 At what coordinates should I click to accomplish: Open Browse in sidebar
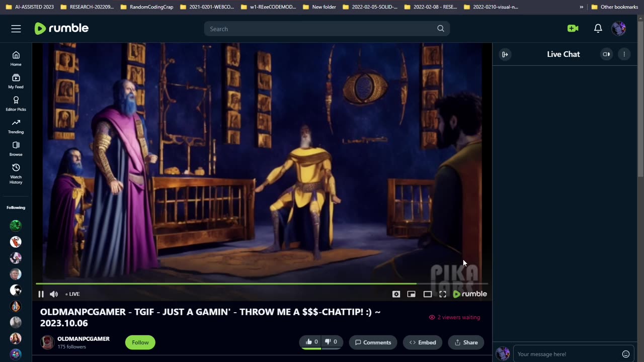pos(16,149)
